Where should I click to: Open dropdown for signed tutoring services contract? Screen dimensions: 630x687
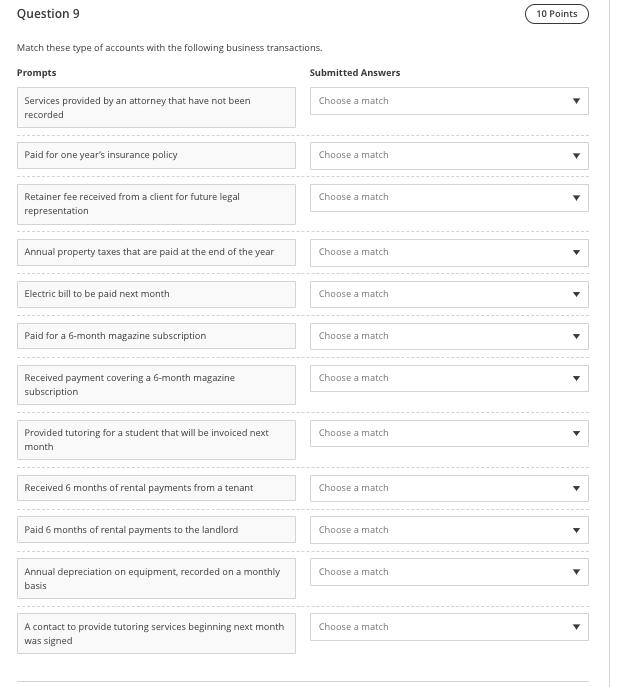pyautogui.click(x=448, y=627)
